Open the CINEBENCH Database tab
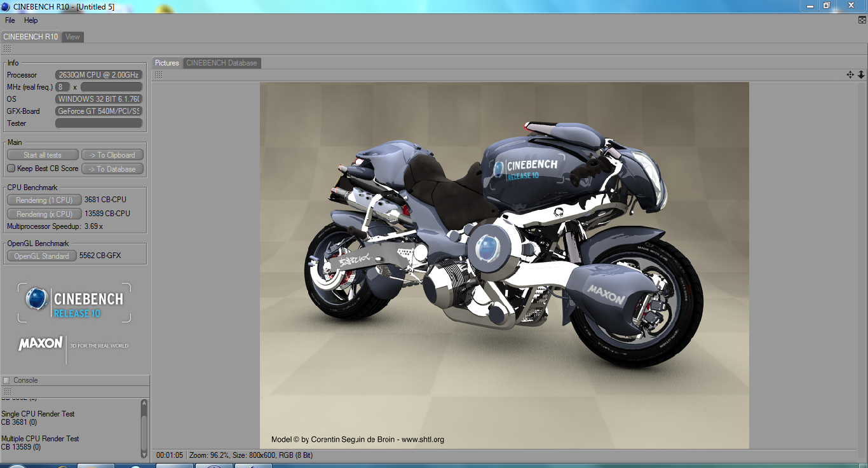This screenshot has width=868, height=468. (222, 63)
